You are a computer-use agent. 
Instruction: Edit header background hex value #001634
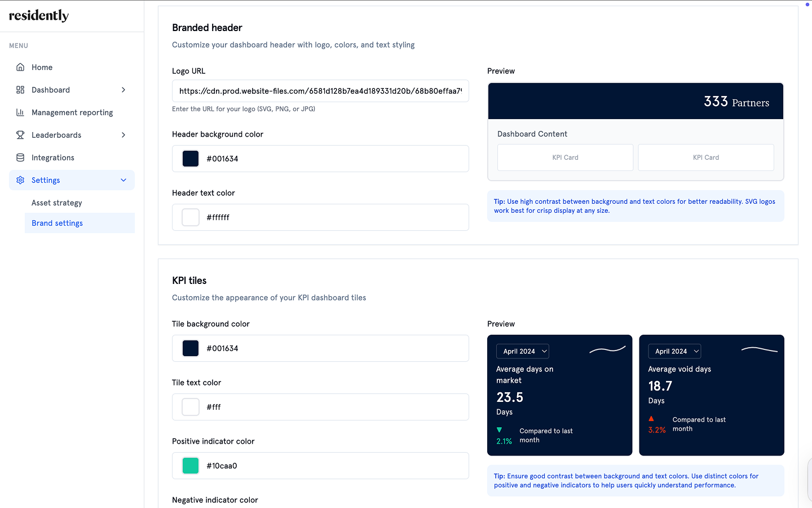(x=222, y=159)
